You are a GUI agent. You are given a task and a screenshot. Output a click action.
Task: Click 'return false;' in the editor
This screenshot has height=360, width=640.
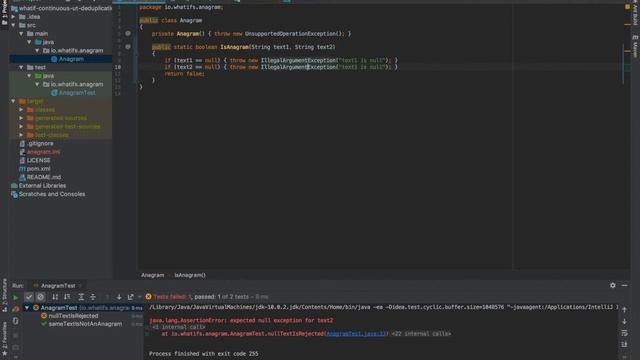[x=184, y=74]
